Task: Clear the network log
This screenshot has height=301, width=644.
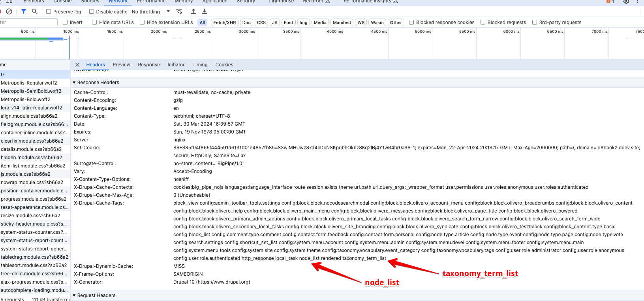Action: pyautogui.click(x=9, y=11)
